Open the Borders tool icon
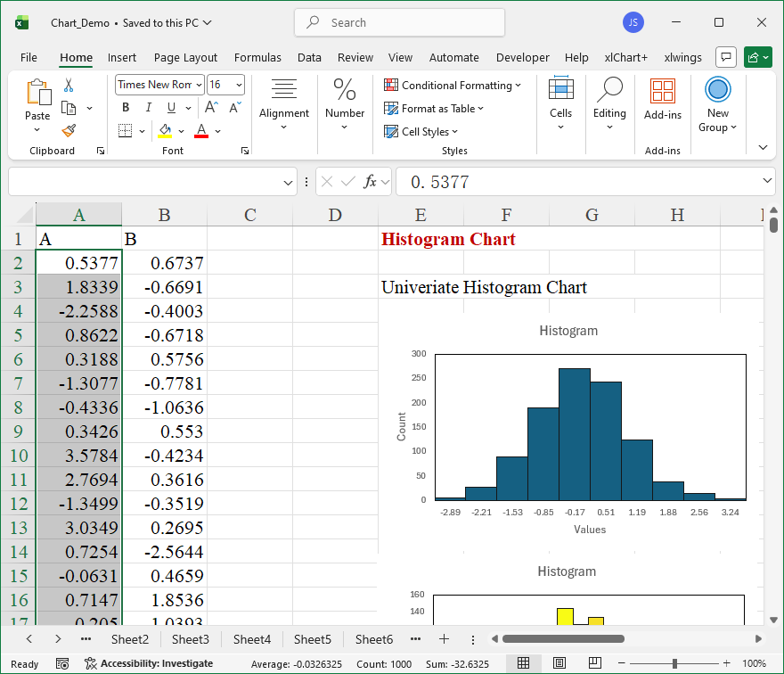Screen dimensions: 784x674 (125, 131)
